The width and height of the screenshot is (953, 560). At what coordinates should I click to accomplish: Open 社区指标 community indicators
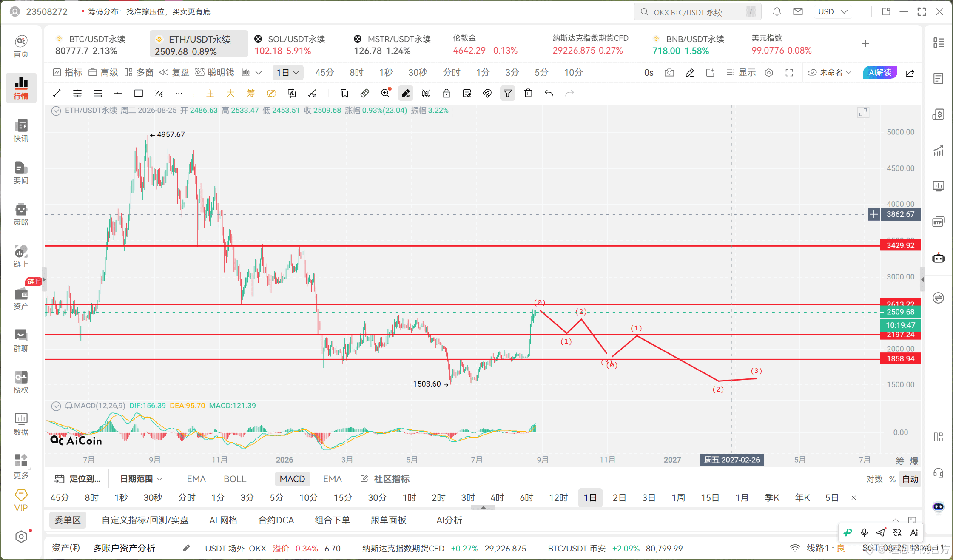point(385,479)
